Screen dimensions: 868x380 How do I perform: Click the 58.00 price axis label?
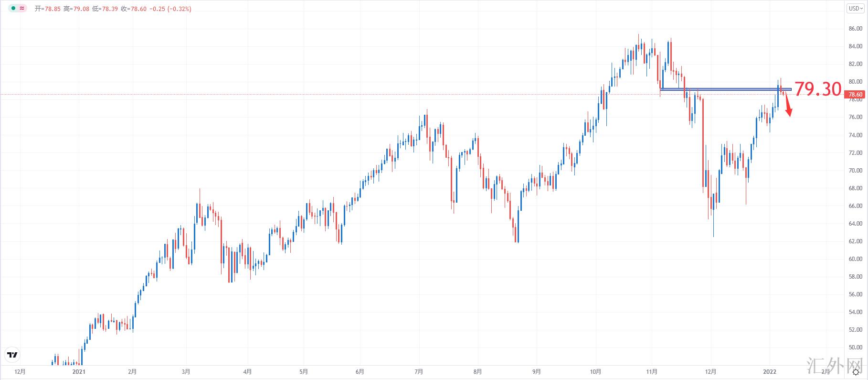[x=855, y=277]
